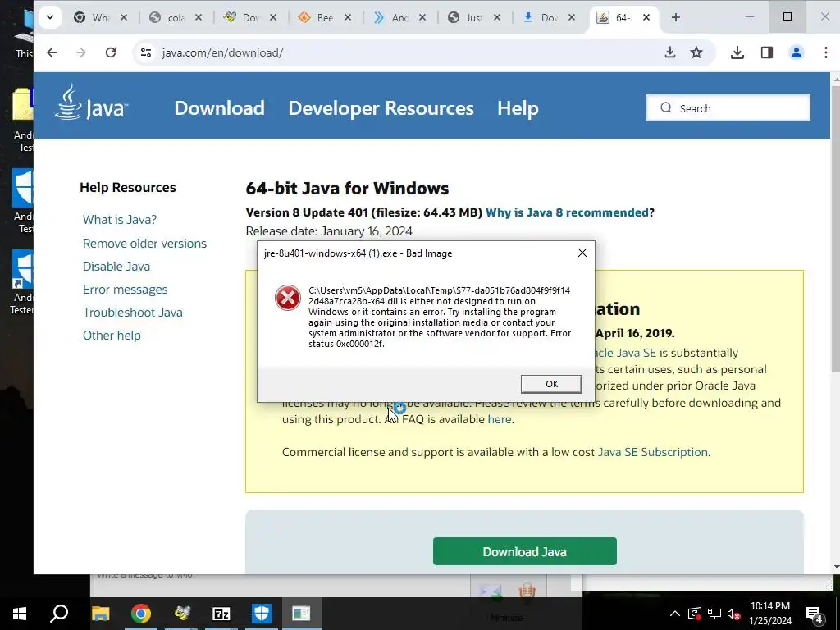Open the Windows Start menu
Viewport: 840px width, 630px height.
point(20,614)
